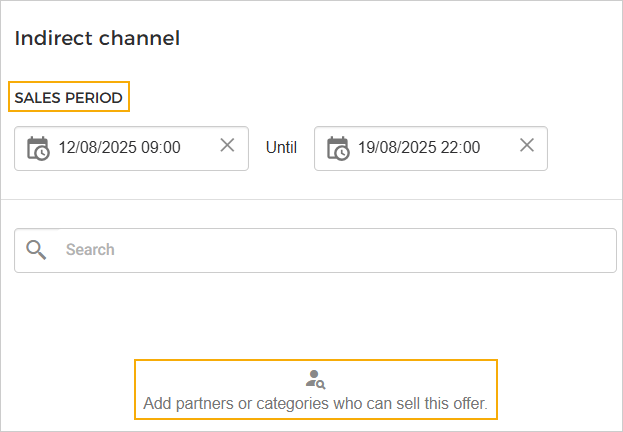Clear the 12/08/2025 09:00 start date
This screenshot has width=623, height=432.
point(227,146)
